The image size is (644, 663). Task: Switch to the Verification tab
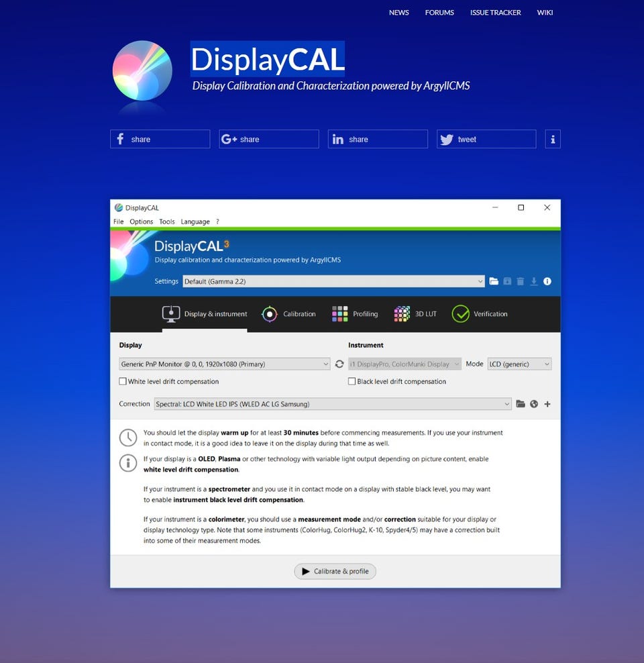pos(480,314)
